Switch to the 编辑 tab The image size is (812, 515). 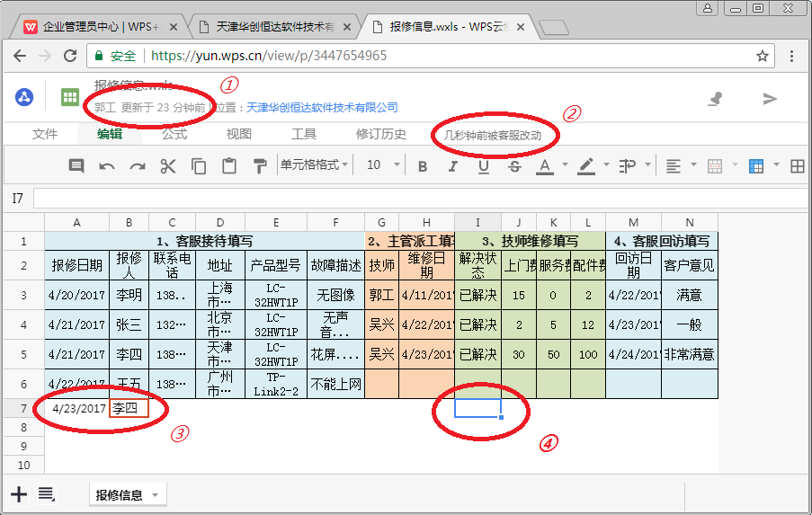pos(110,134)
